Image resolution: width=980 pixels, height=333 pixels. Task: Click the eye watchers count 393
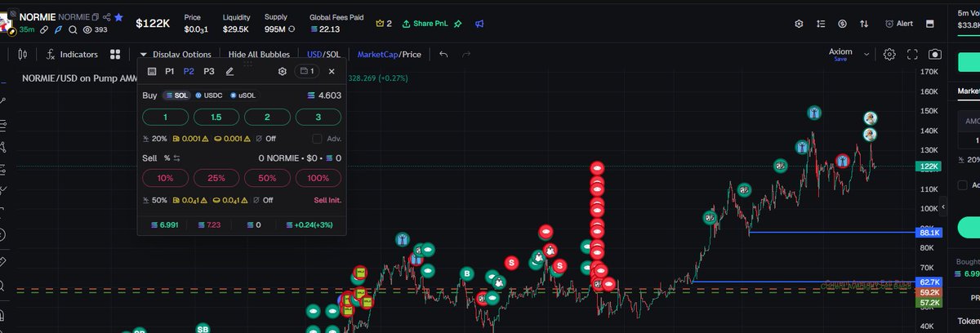click(96, 29)
